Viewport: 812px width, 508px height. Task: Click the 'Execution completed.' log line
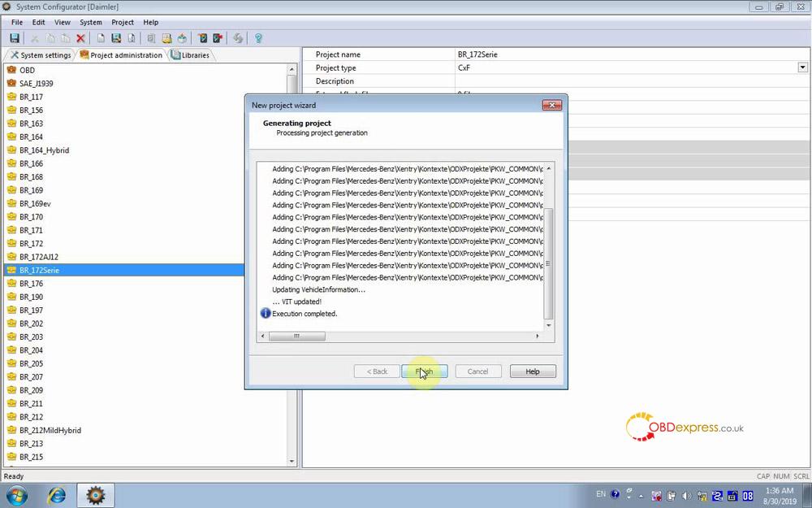[x=304, y=314]
